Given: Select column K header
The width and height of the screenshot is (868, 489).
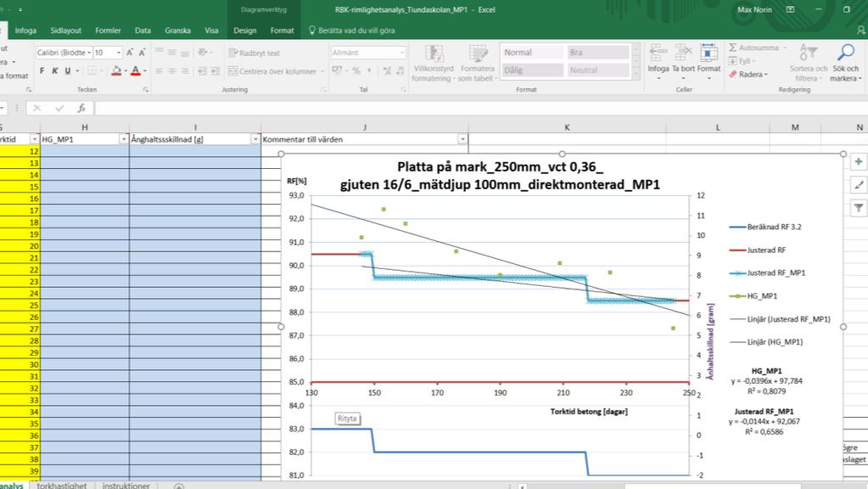Looking at the screenshot, I should click(x=567, y=127).
